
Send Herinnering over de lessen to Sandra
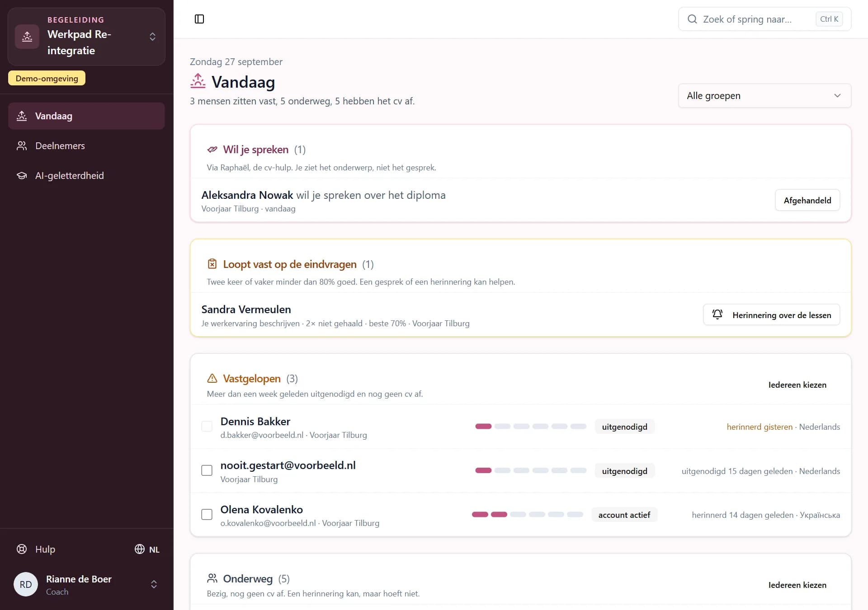[772, 314]
